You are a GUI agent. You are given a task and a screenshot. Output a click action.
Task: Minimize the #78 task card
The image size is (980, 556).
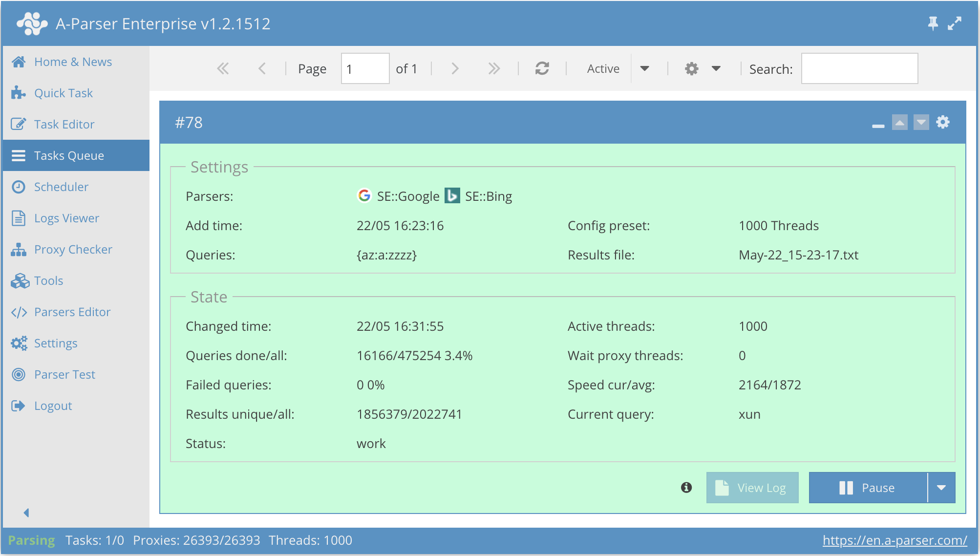click(878, 126)
